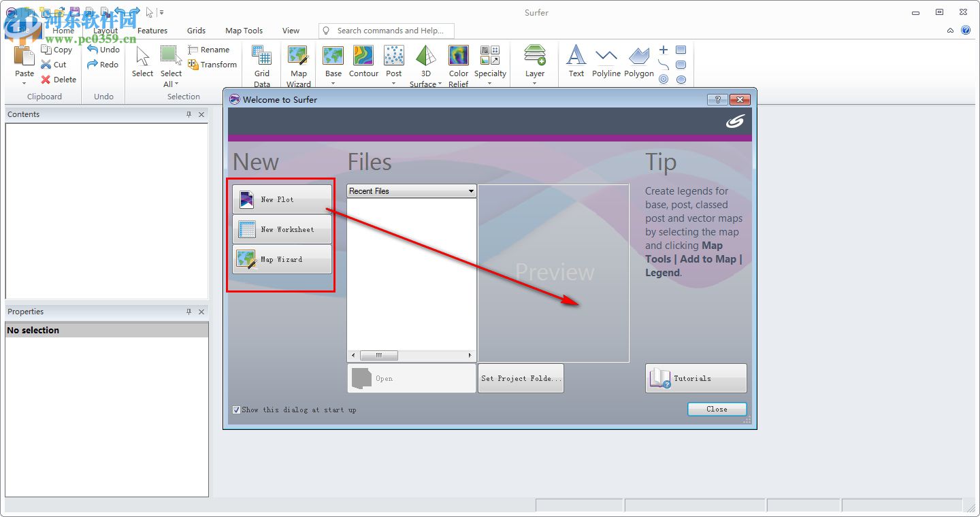Image resolution: width=980 pixels, height=517 pixels.
Task: Activate the Select pointer tool
Action: tap(142, 62)
